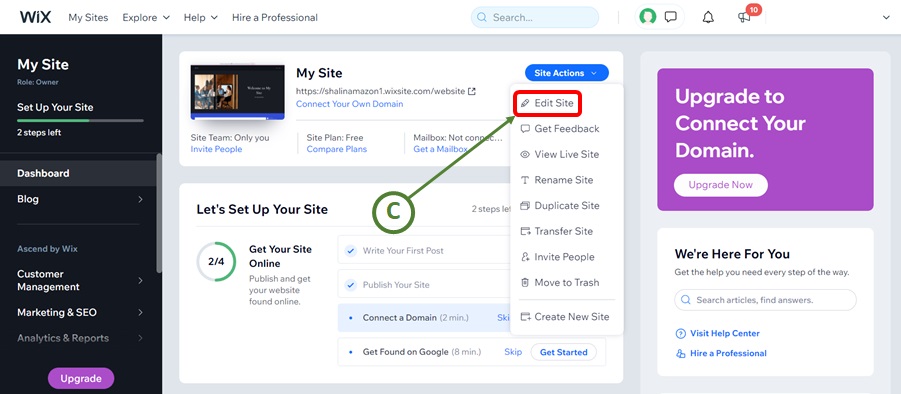
Task: Click the Duplicate Site icon
Action: [x=525, y=206]
